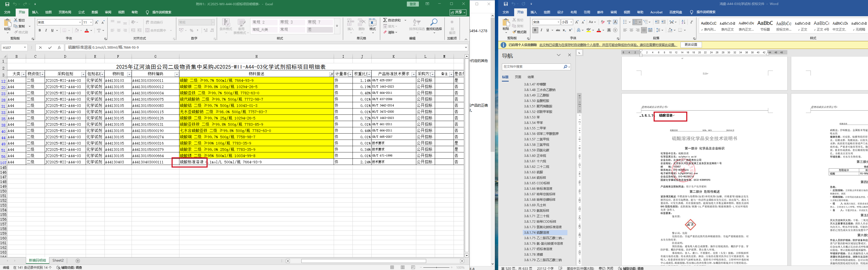This screenshot has height=270, width=868.
Task: Click the 登录 button in Excel
Action: coord(413,4)
